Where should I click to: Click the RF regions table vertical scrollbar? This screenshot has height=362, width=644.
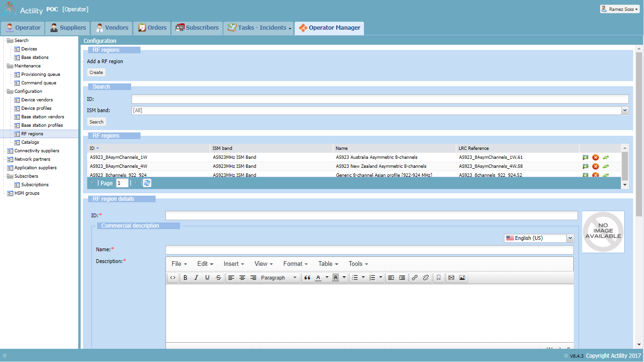pos(625,166)
